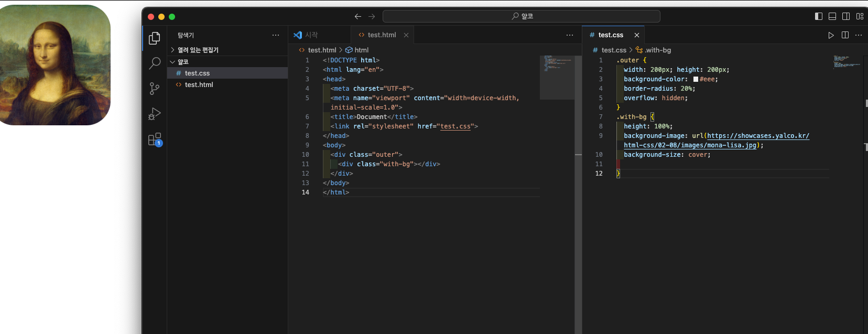Click the .outer selector in CSS
868x334 pixels.
627,60
